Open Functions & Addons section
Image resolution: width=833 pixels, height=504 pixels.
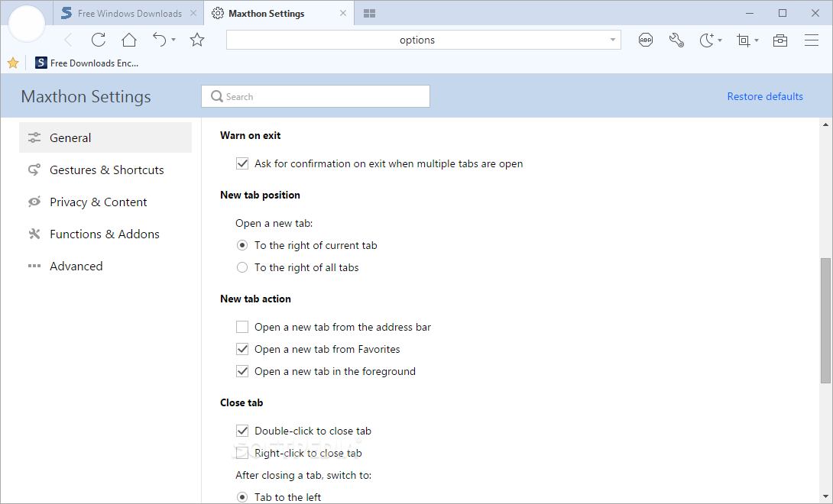105,234
